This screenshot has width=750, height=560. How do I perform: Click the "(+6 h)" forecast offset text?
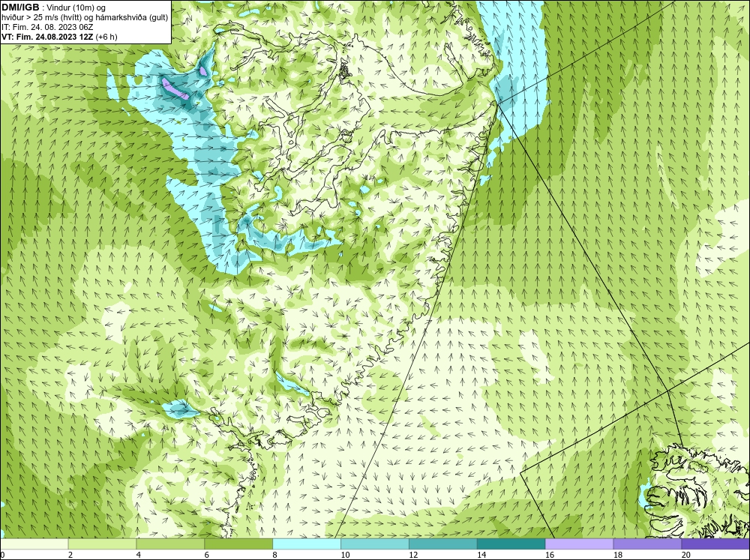pos(106,37)
